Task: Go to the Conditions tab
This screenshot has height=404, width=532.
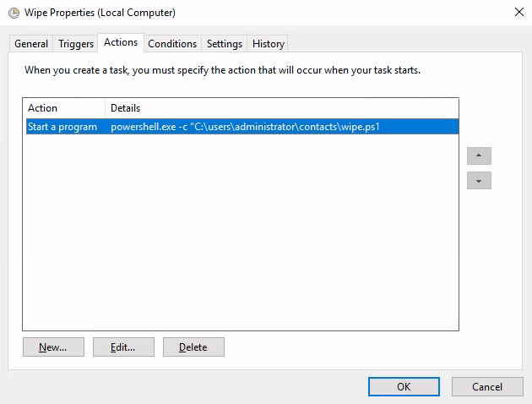Action: pyautogui.click(x=172, y=44)
